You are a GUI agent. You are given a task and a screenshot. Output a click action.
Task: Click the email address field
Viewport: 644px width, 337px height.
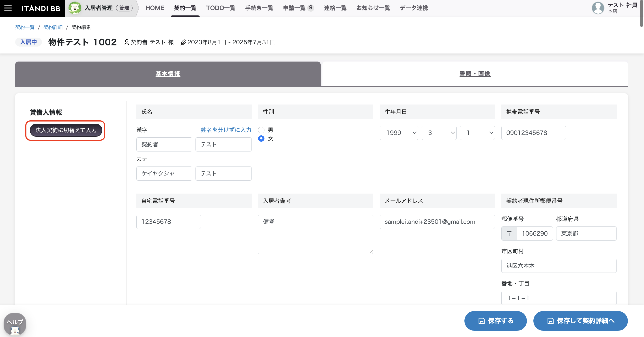(x=437, y=222)
